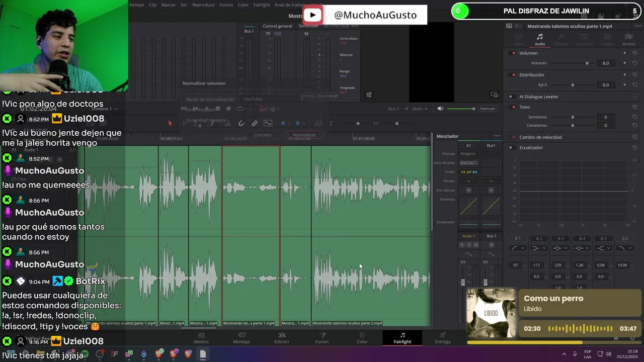644x362 pixels.
Task: Reset Cambio de velocidad section
Action: (635, 137)
